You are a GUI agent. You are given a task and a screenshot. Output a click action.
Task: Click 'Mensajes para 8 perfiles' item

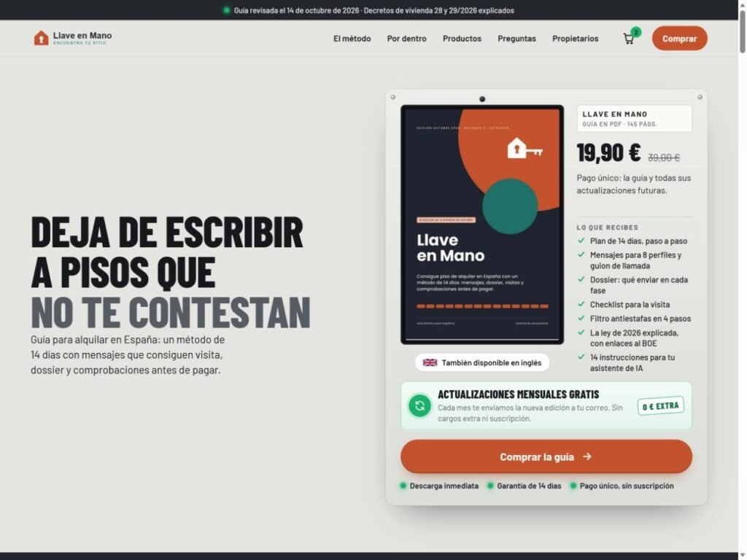pos(635,260)
